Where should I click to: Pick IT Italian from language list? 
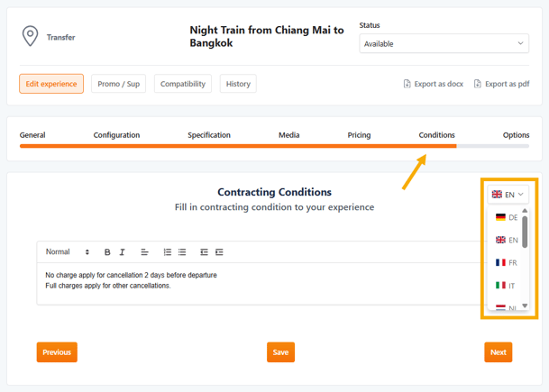pos(507,285)
